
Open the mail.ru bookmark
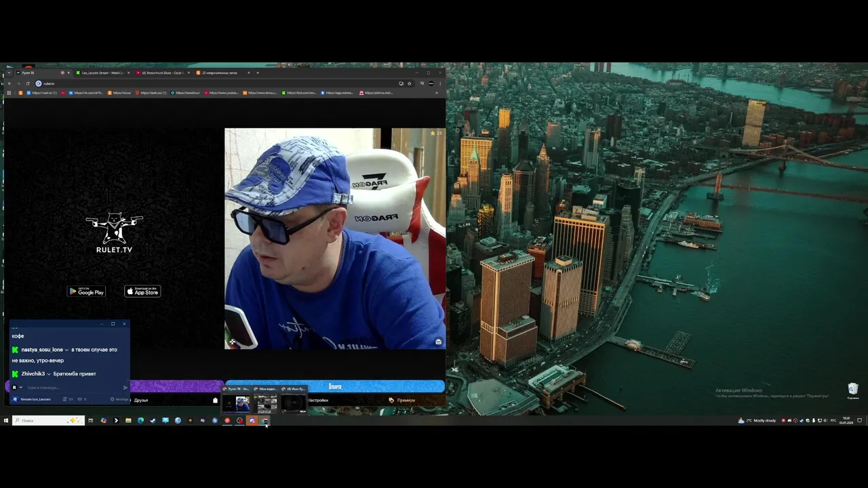42,93
